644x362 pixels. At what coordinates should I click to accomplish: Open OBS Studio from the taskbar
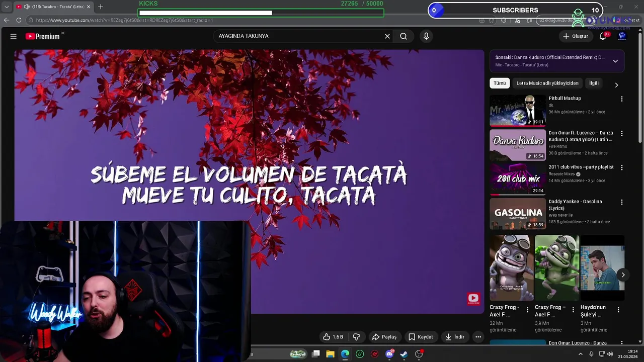click(419, 354)
